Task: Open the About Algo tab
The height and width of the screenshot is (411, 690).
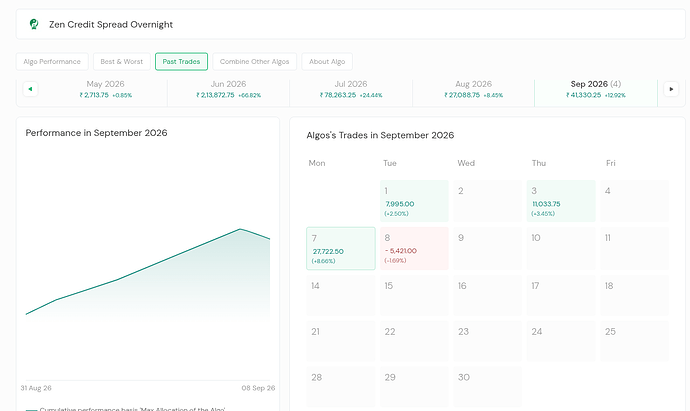Action: [x=327, y=62]
